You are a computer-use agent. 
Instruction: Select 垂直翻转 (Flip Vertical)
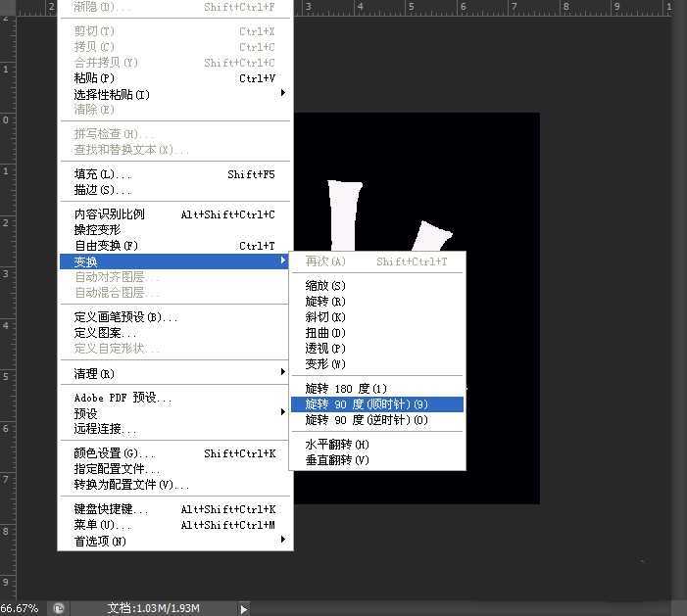[x=337, y=460]
